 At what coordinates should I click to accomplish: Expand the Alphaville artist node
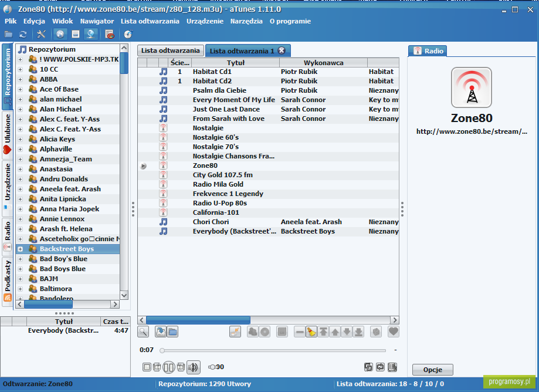[21, 149]
